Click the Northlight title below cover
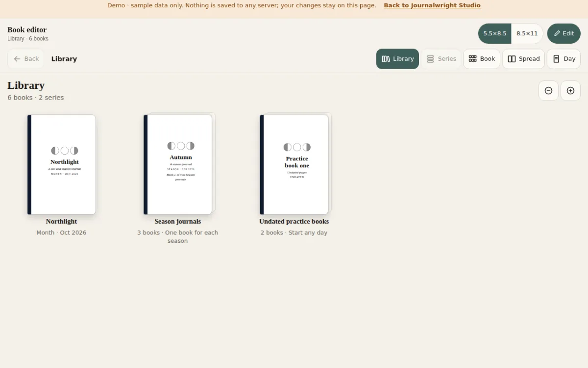The width and height of the screenshot is (588, 368). (x=61, y=221)
